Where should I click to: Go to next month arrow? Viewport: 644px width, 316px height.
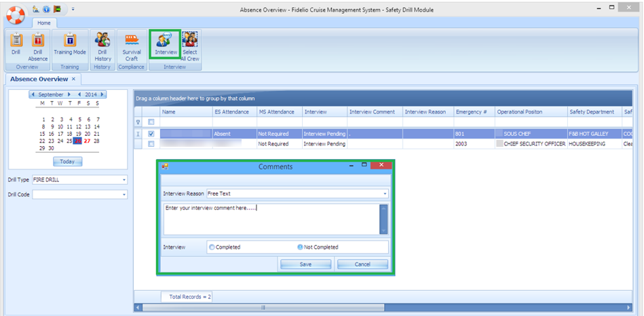(x=69, y=94)
